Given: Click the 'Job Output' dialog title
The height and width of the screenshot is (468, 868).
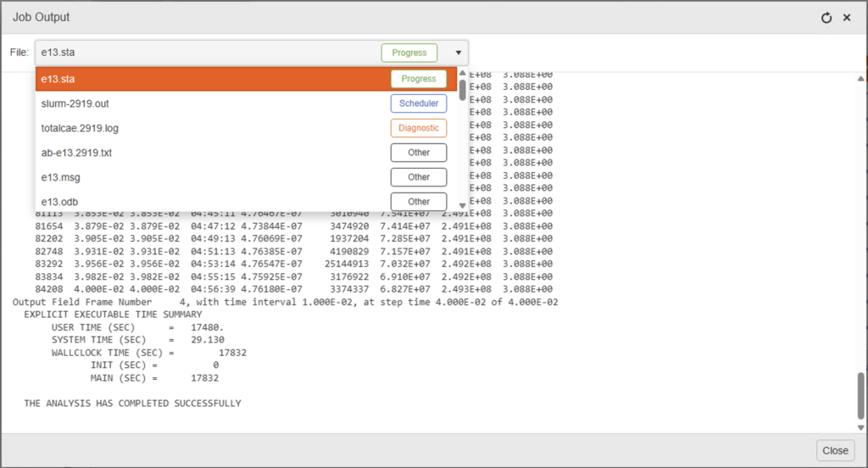Looking at the screenshot, I should coord(42,17).
